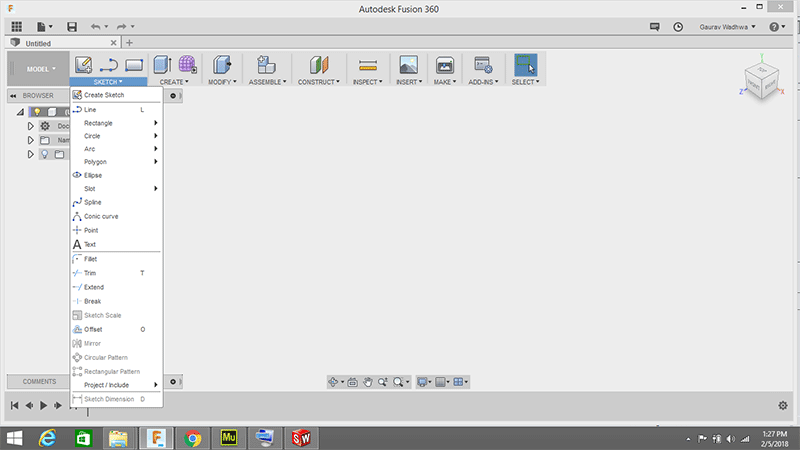Expand Document Settings tree node
800x450 pixels.
tap(31, 126)
